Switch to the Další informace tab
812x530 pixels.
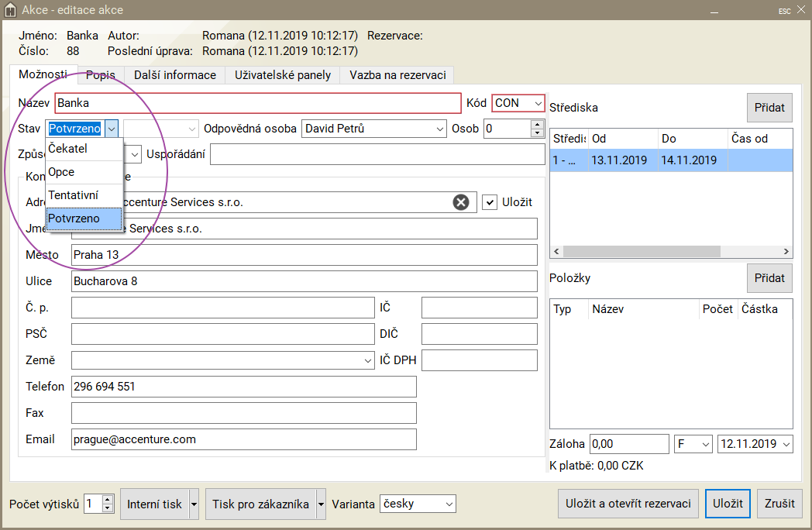pos(174,75)
